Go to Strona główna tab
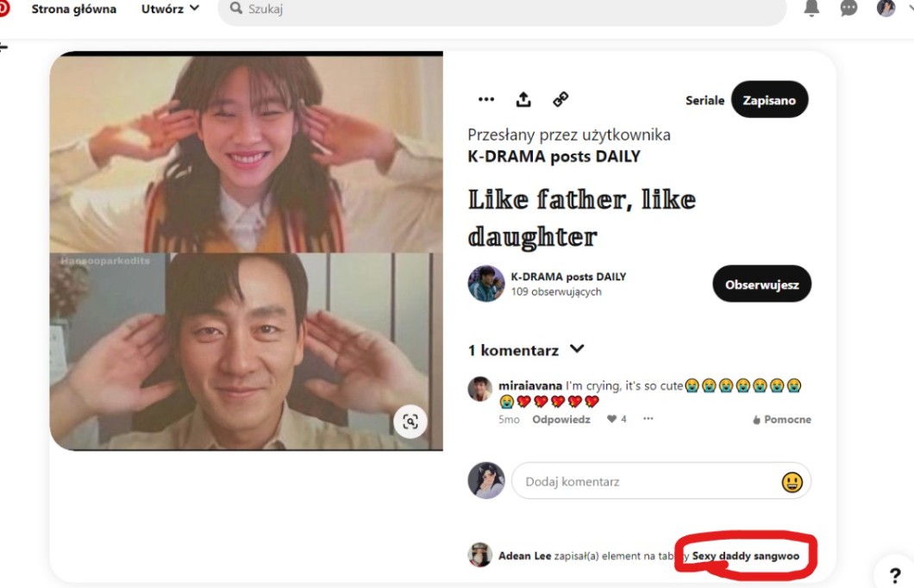 click(73, 9)
